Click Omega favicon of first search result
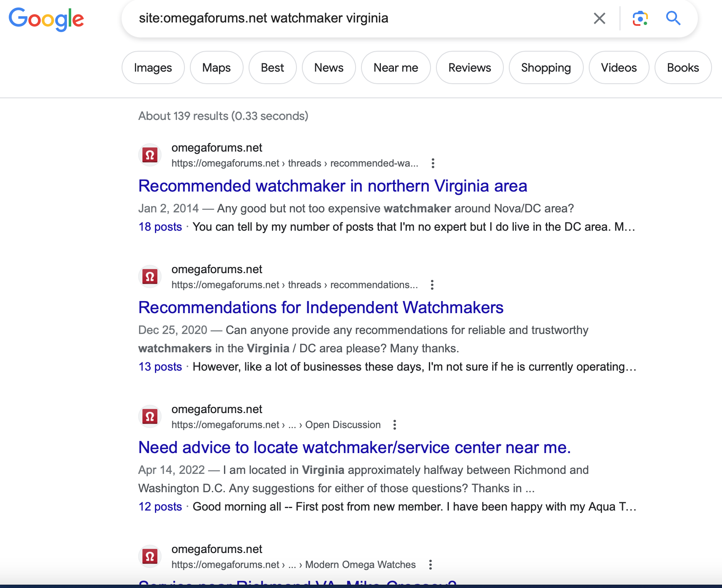The image size is (722, 588). (x=150, y=155)
